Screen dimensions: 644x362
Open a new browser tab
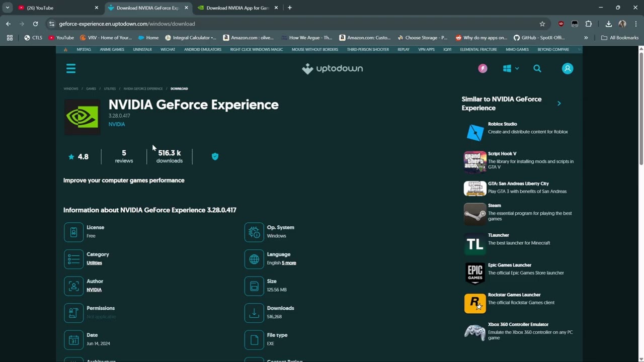point(289,8)
